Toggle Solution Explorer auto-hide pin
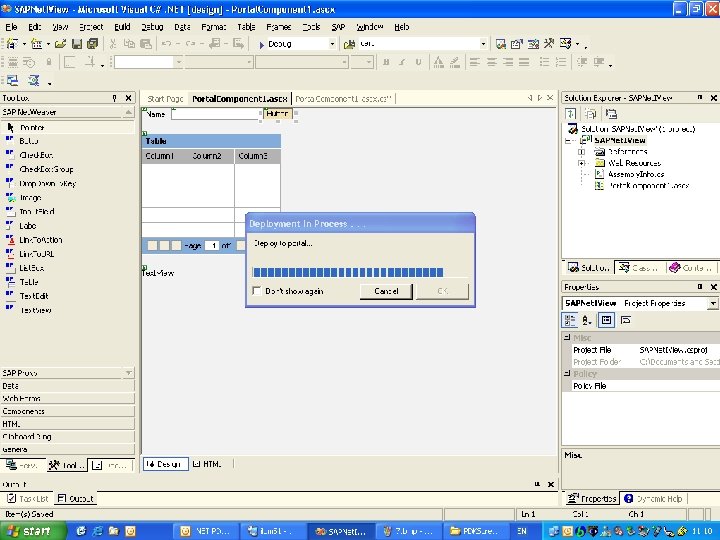The height and width of the screenshot is (540, 720). tap(700, 97)
